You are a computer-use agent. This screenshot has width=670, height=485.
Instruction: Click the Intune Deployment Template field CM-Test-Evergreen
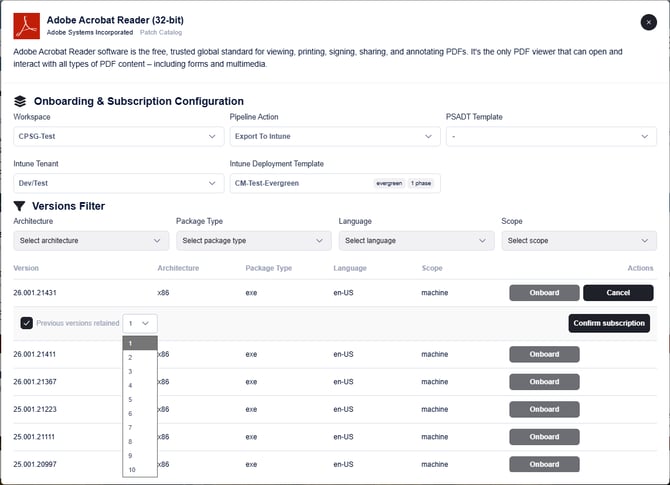point(335,183)
